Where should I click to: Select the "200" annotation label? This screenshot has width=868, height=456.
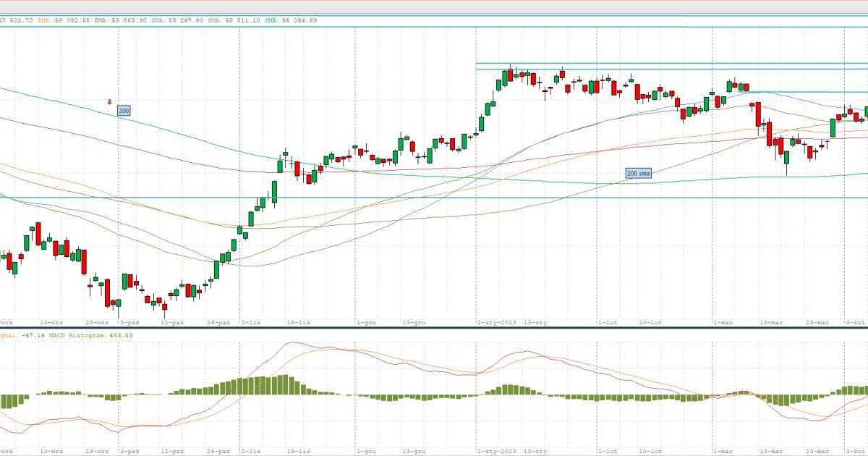[x=124, y=111]
